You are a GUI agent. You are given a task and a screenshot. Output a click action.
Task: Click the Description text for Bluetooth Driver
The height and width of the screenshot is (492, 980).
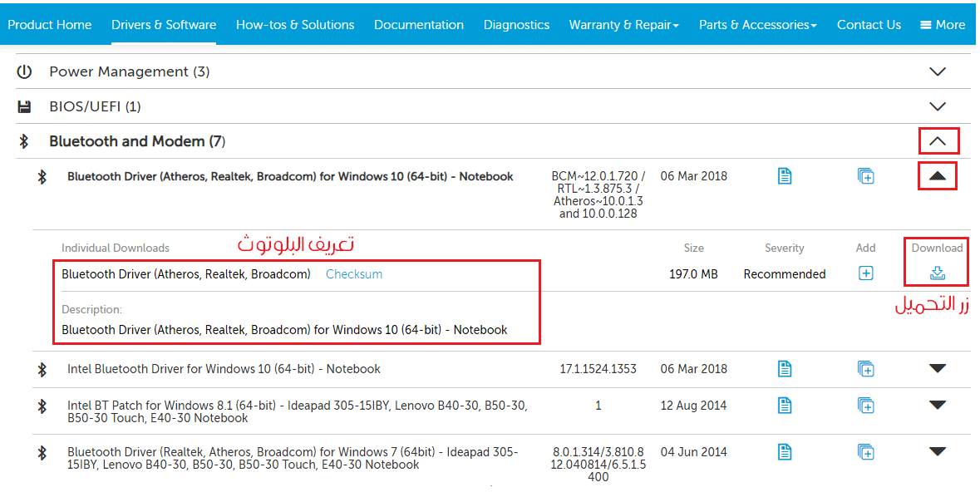(284, 329)
